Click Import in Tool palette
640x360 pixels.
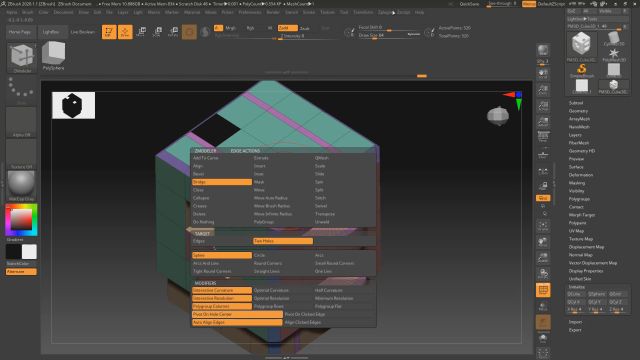575,322
